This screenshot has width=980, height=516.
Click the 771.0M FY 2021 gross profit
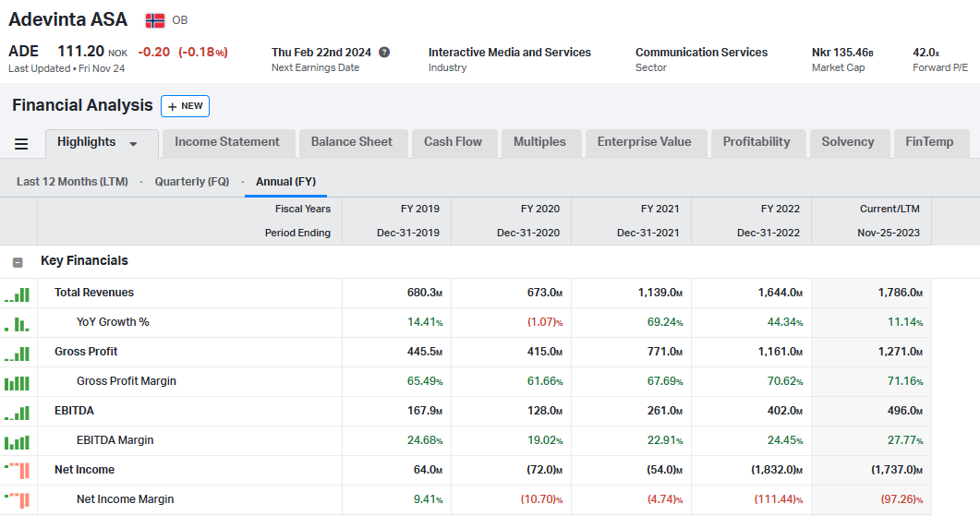665,352
